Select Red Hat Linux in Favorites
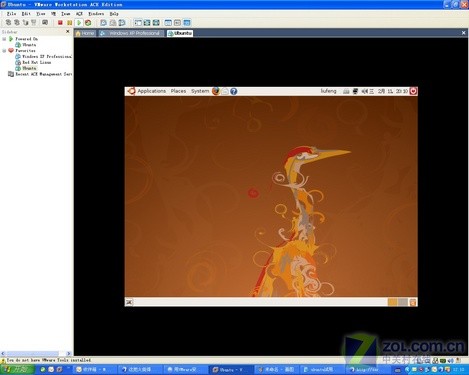 tap(36, 62)
